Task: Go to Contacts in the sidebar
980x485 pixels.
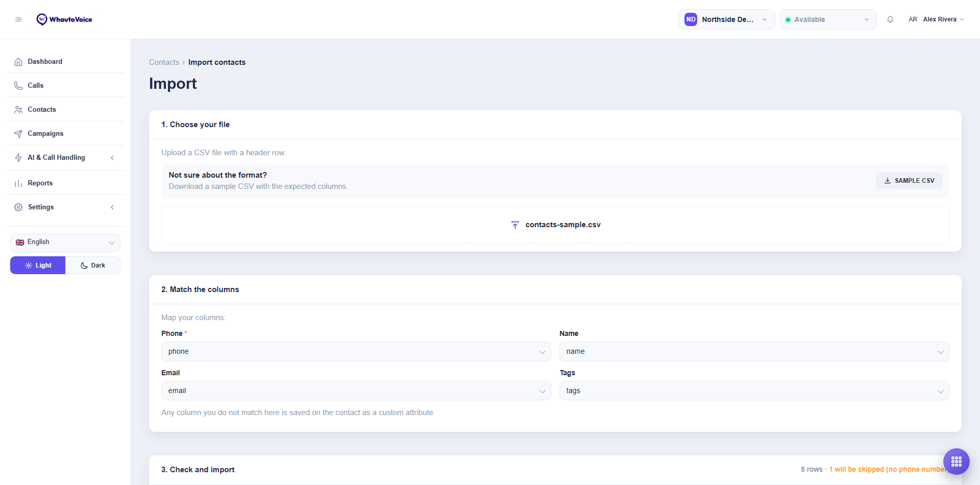Action: tap(65, 110)
